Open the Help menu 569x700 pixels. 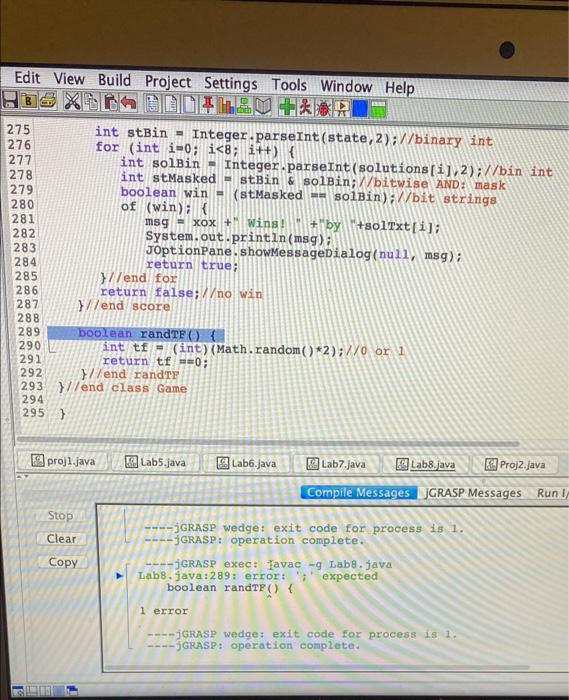pos(400,88)
